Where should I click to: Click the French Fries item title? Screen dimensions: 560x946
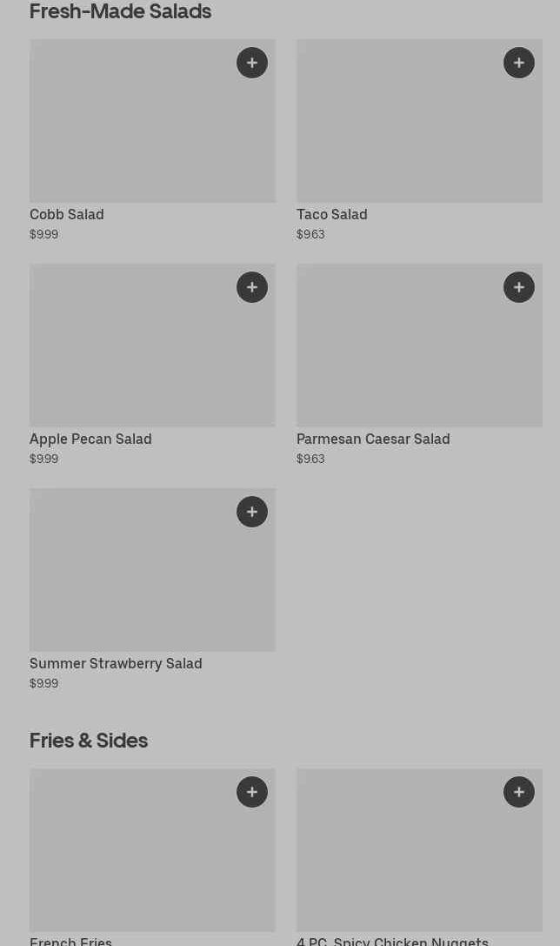point(70,940)
